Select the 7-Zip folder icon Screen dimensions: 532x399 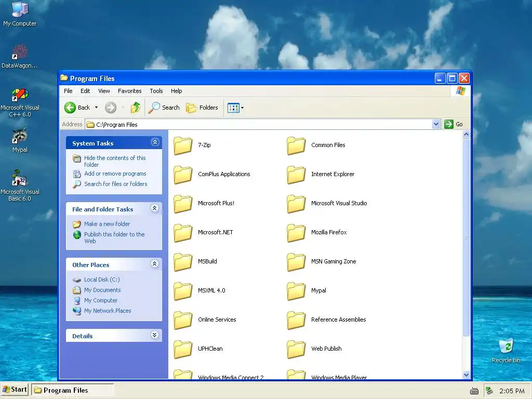coord(183,145)
